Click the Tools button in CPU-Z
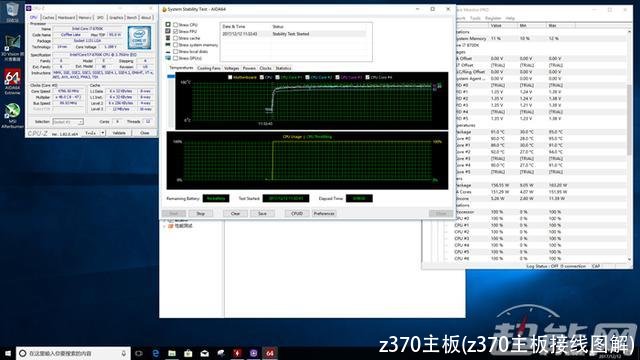The width and height of the screenshot is (640, 360). coord(91,133)
